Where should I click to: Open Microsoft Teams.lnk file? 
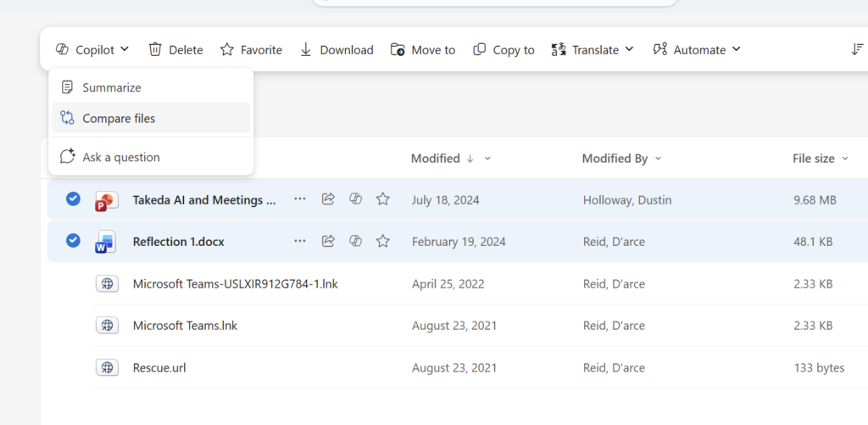(x=185, y=326)
